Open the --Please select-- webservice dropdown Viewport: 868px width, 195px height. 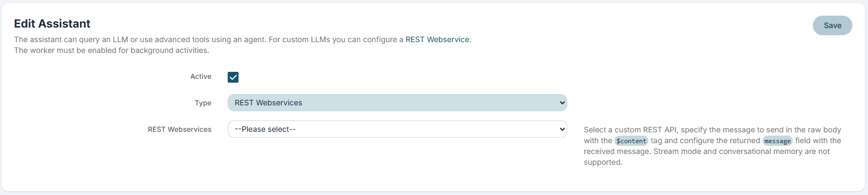tap(397, 129)
